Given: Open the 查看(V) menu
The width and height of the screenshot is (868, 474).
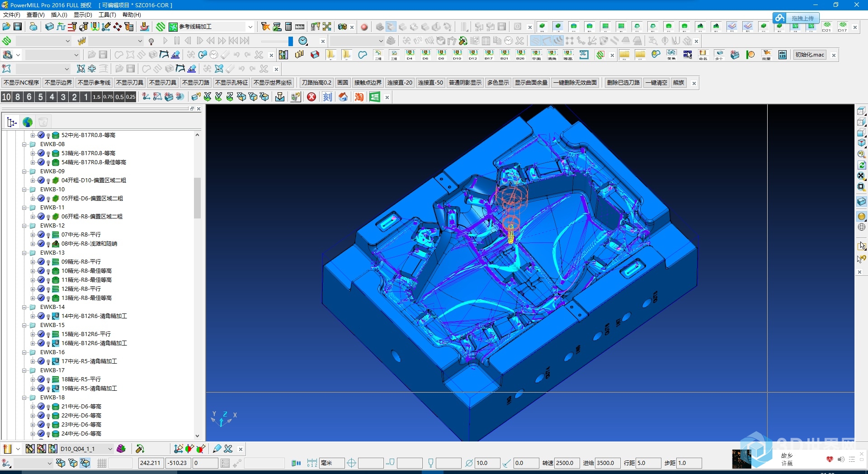Looking at the screenshot, I should point(36,14).
